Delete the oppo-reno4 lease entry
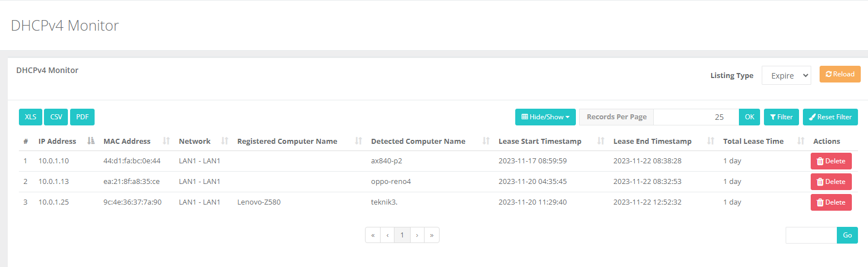This screenshot has width=868, height=267. (x=831, y=182)
